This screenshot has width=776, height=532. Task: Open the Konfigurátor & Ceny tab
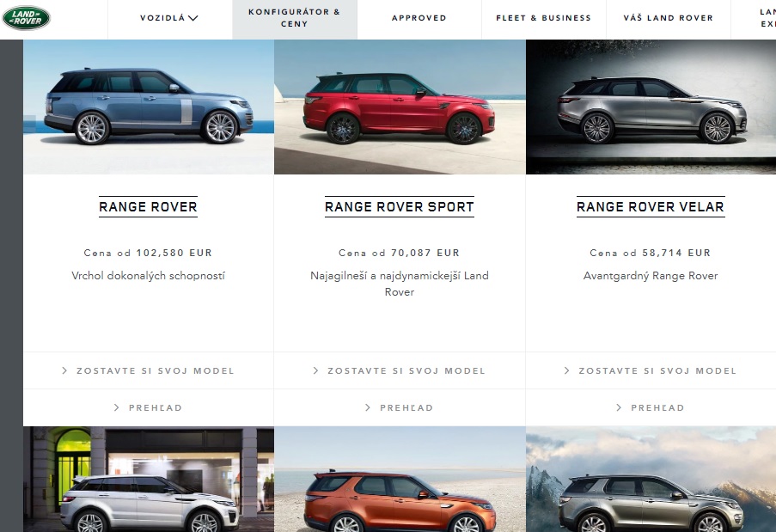295,18
